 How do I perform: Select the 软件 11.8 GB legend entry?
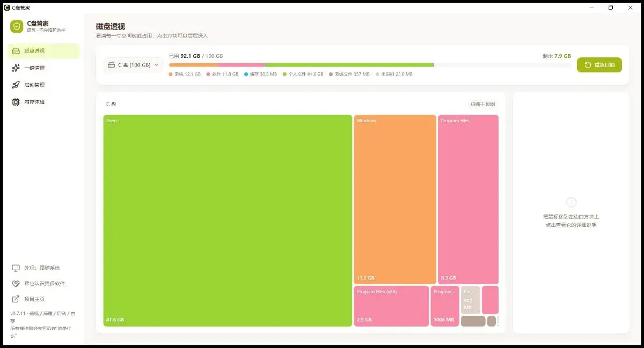coord(222,74)
